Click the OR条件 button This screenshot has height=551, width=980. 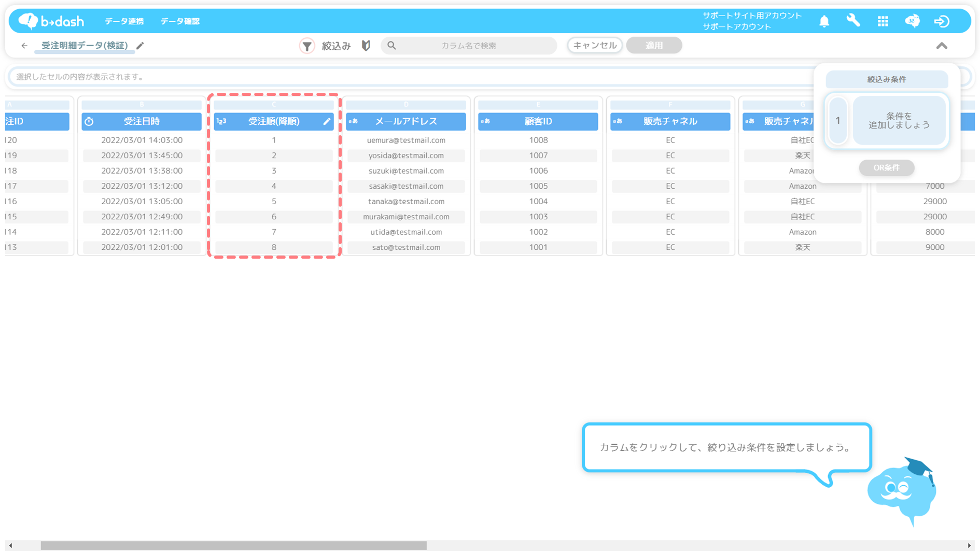point(887,167)
